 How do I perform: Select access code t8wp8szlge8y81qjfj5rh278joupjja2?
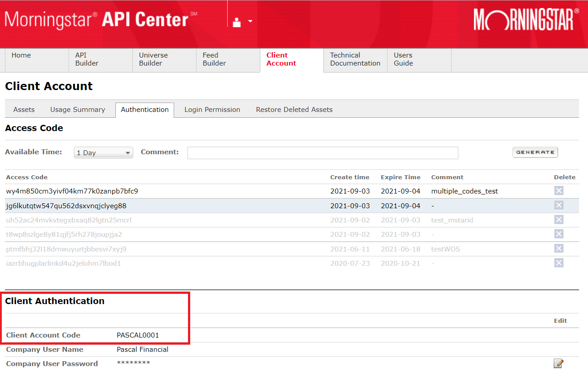(x=64, y=235)
